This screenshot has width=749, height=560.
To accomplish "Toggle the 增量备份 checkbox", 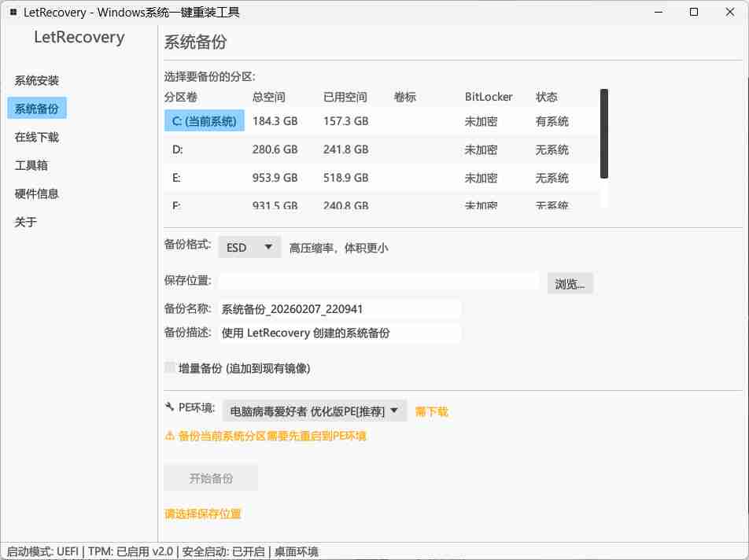I will [170, 368].
